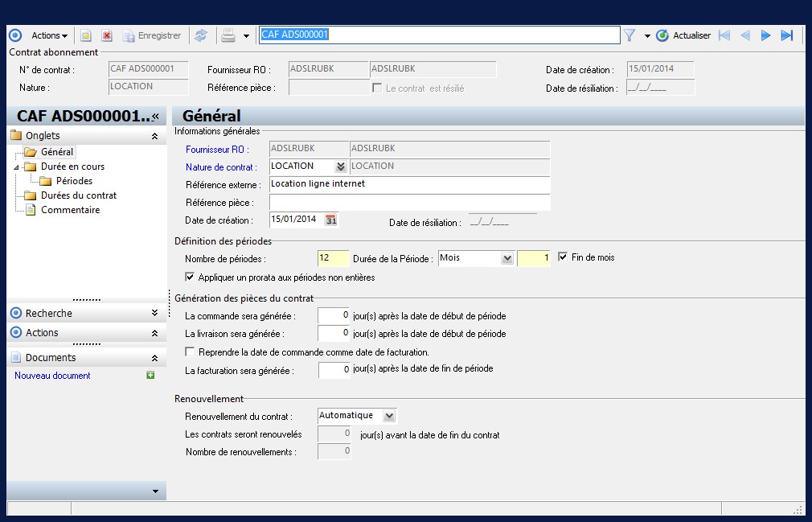Click the print icon in toolbar

click(x=228, y=35)
